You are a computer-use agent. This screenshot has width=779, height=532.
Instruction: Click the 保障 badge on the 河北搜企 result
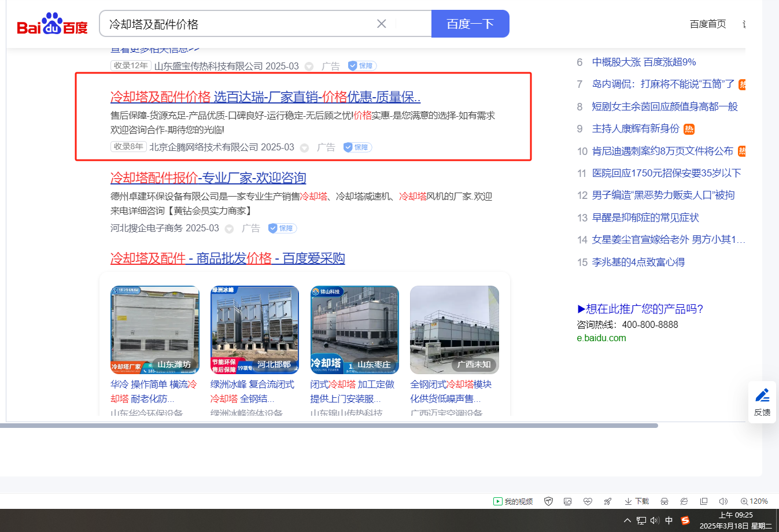tap(282, 228)
